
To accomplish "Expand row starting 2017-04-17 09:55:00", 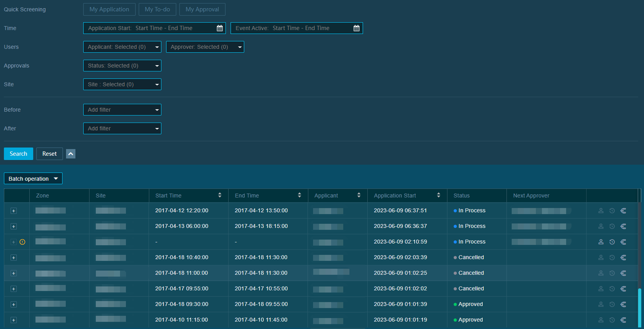I will click(x=14, y=289).
